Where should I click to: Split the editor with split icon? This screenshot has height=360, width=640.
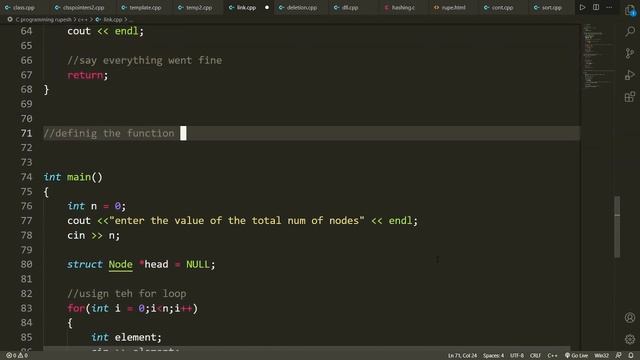[596, 7]
